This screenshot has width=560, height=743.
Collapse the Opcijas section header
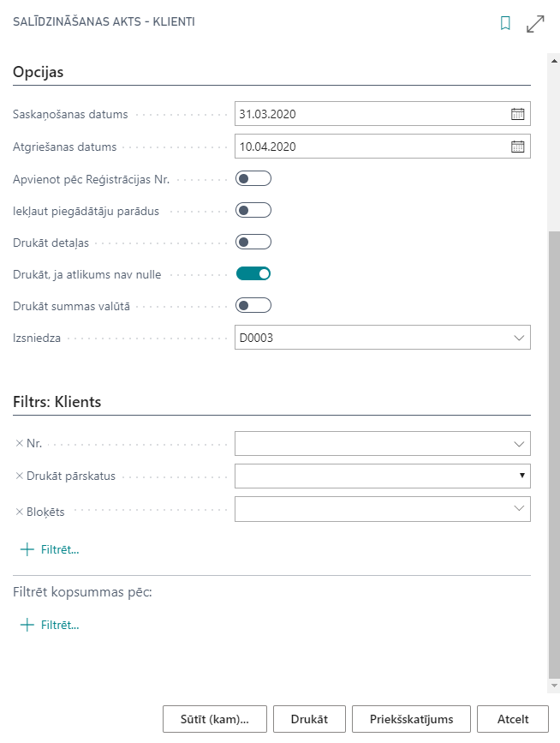38,72
